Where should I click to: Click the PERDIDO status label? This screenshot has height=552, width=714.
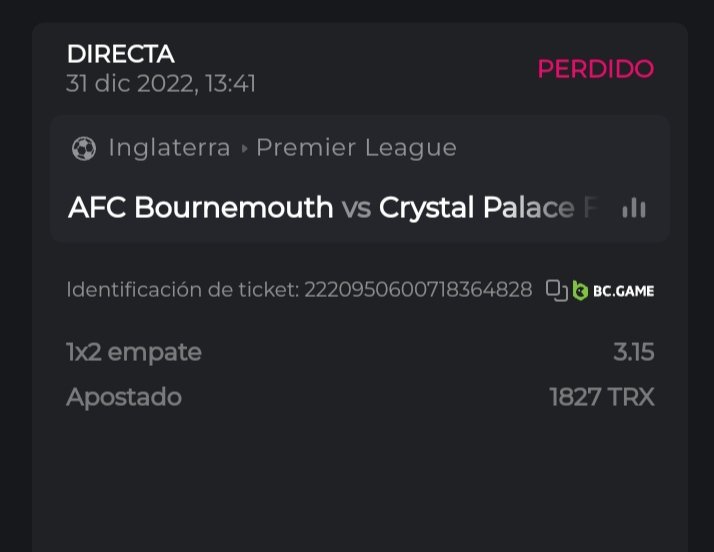coord(595,69)
